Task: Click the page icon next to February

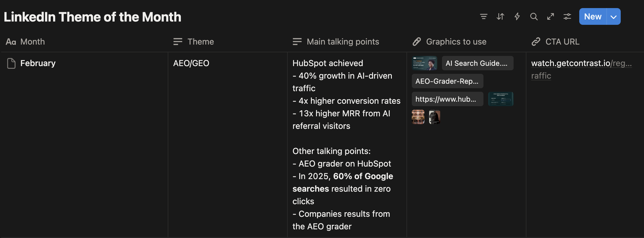Action: (x=11, y=63)
